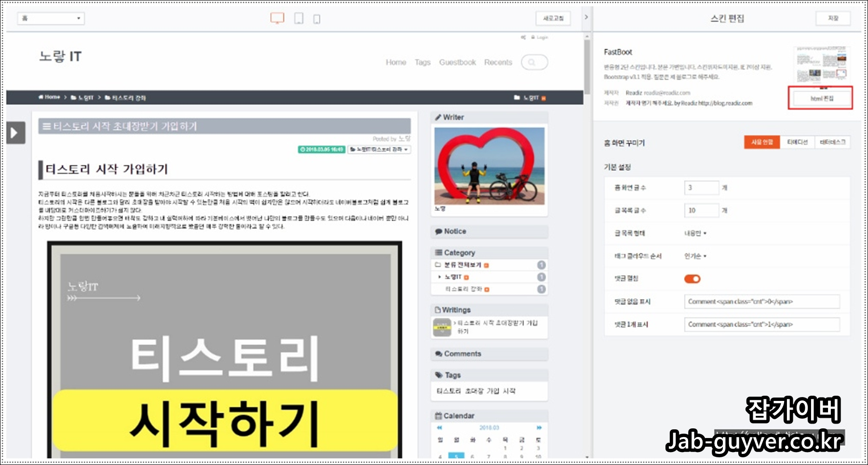The image size is (868, 465).
Task: Go to previous month in calendar
Action: pos(439,428)
